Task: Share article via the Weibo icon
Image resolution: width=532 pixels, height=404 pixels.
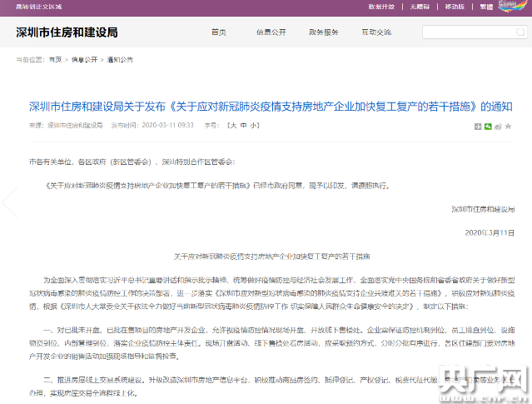Action: pyautogui.click(x=499, y=127)
